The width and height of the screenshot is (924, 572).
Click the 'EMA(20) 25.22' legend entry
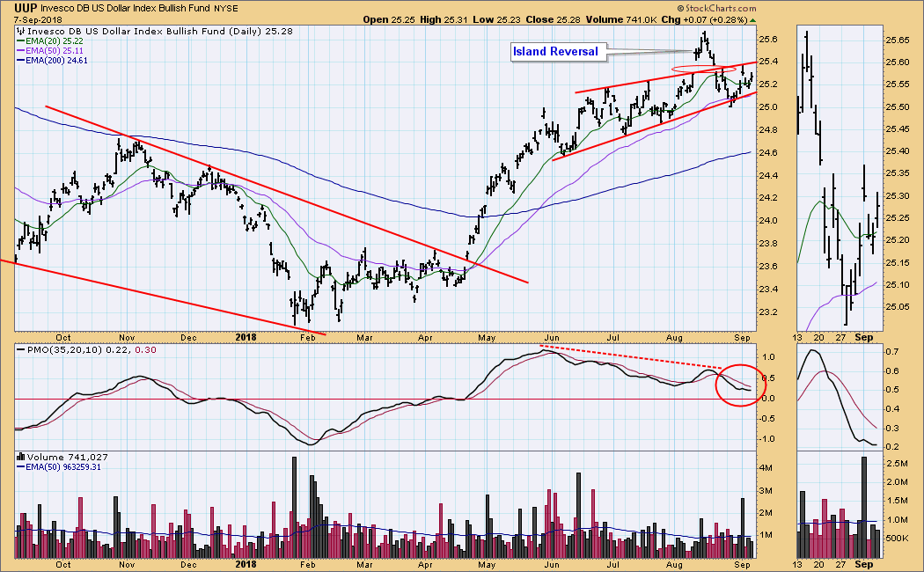(54, 41)
